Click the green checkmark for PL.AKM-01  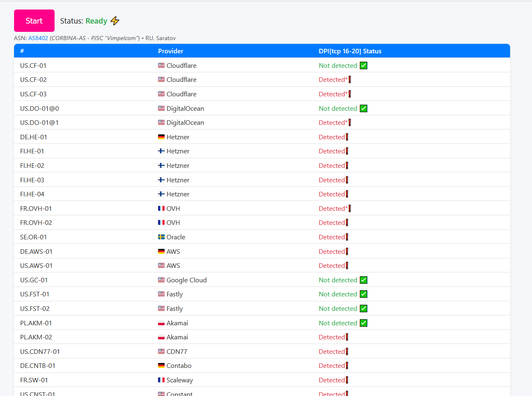click(x=364, y=323)
